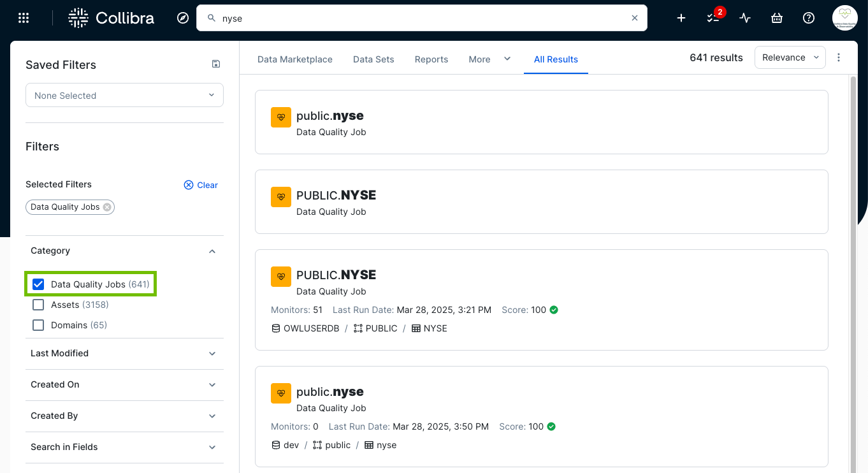Image resolution: width=868 pixels, height=473 pixels.
Task: Open the None Selected saved filters dropdown
Action: (124, 95)
